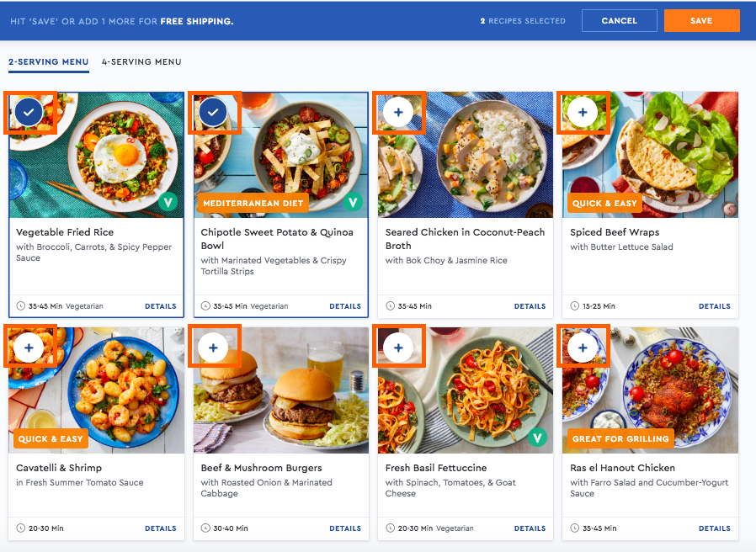
Task: Save the selected recipes
Action: pyautogui.click(x=701, y=21)
